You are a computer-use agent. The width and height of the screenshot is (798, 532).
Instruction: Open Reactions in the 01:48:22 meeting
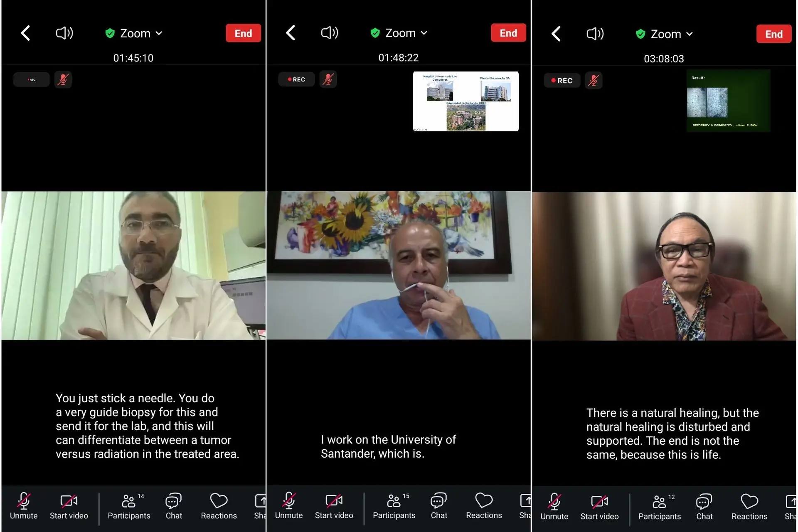484,506
